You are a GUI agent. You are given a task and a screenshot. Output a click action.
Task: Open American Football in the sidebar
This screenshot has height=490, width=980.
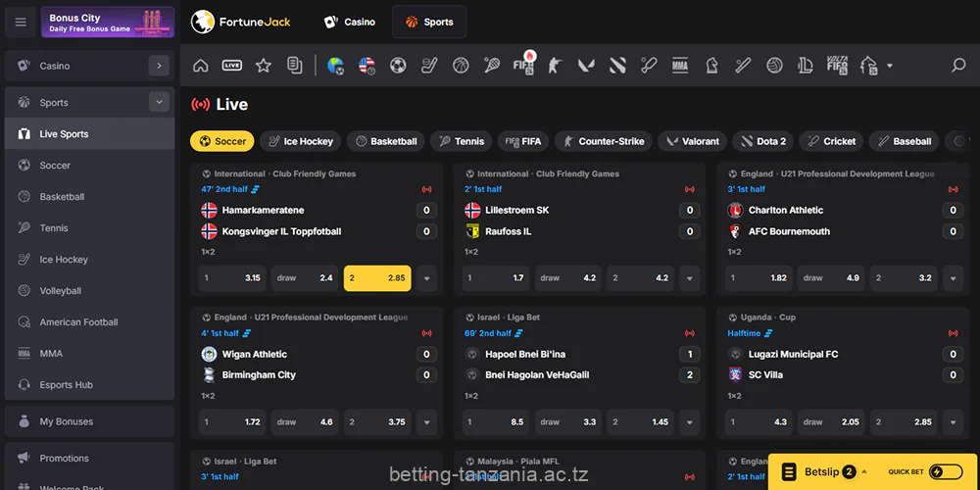tap(89, 321)
